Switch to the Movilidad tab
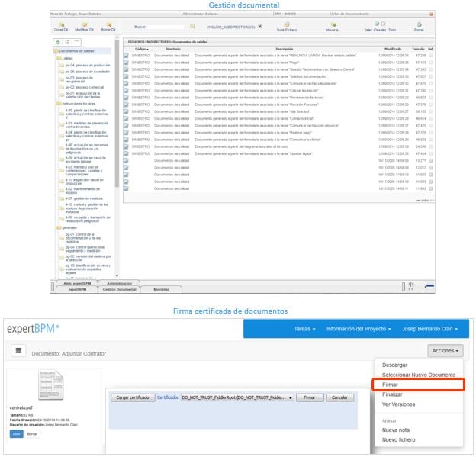Viewport: 476px width, 457px height. pyautogui.click(x=162, y=290)
